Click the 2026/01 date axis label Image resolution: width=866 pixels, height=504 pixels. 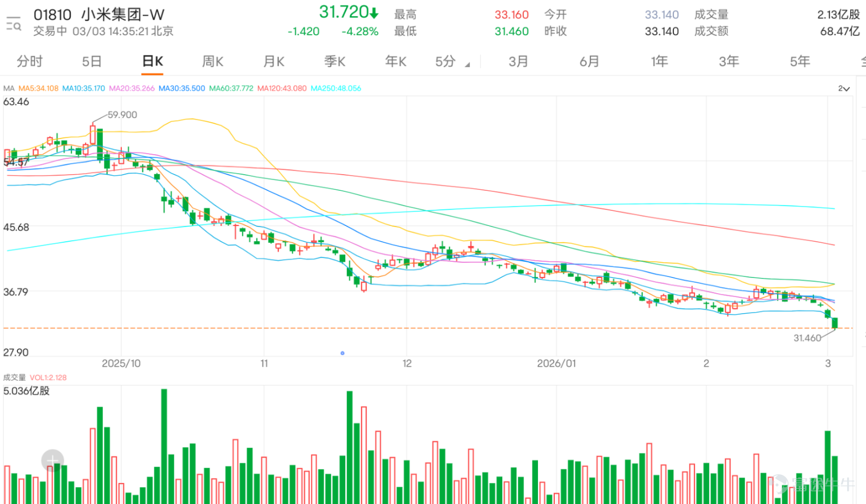pos(556,363)
